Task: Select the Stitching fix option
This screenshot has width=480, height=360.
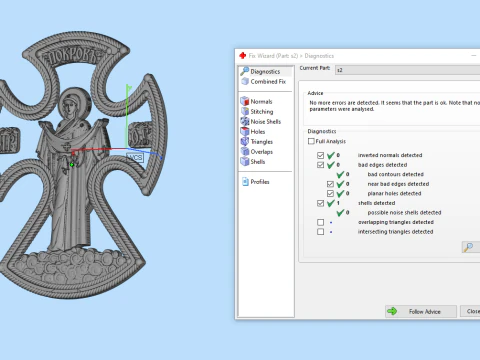Action: 262,111
